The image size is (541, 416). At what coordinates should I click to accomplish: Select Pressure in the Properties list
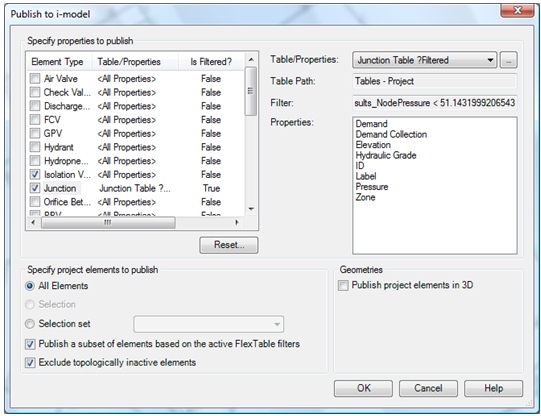372,187
